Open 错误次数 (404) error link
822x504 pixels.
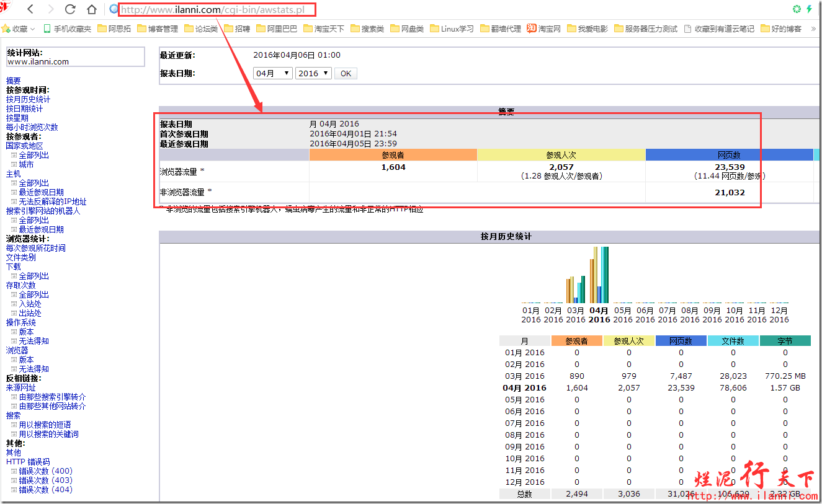tap(45, 490)
